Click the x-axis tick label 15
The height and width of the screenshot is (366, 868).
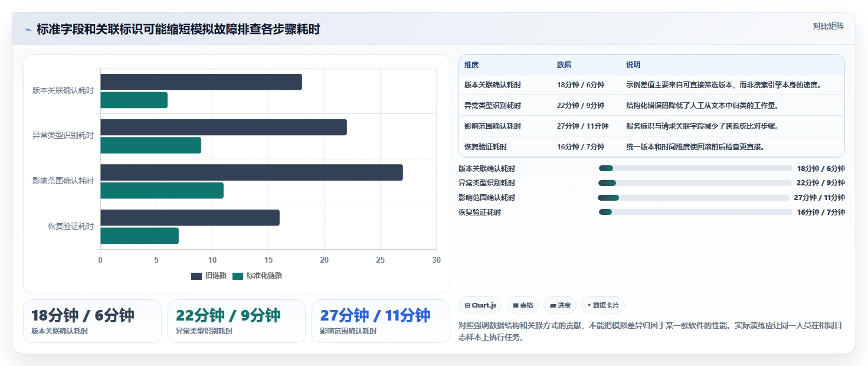(268, 260)
